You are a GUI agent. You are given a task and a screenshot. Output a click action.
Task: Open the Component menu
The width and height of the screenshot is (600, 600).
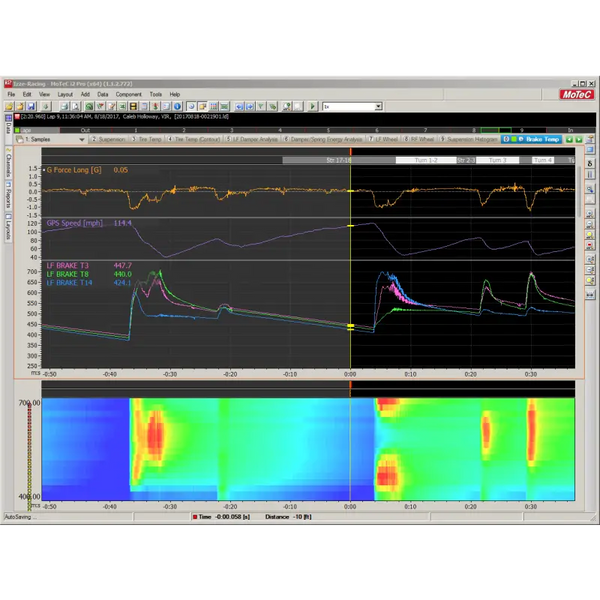tap(129, 94)
